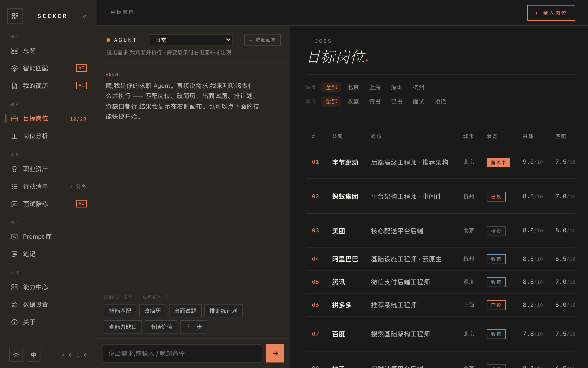Click the 目标岗位 briefcase icon
Image resolution: width=588 pixels, height=368 pixels.
tap(14, 118)
